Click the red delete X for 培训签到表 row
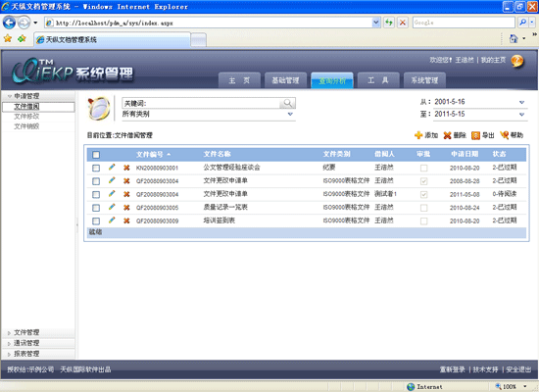The height and width of the screenshot is (392, 539). click(x=126, y=220)
